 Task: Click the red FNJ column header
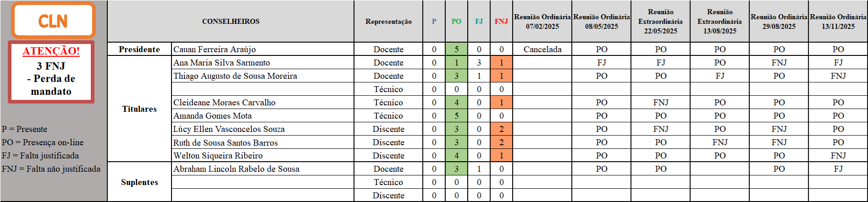click(501, 22)
